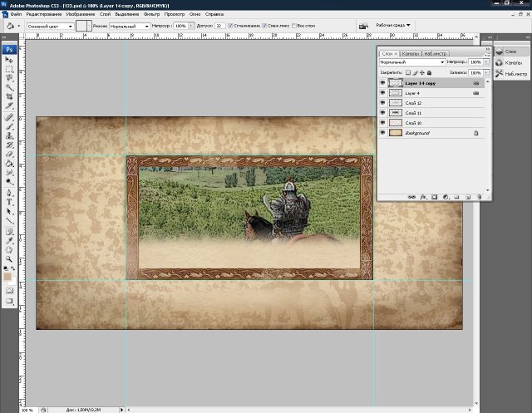Toggle the anti-aliasing checkbox in options bar

click(x=232, y=26)
